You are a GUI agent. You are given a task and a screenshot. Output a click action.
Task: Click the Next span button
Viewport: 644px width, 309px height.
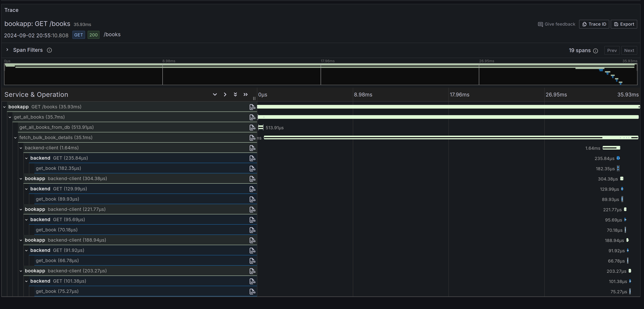629,51
